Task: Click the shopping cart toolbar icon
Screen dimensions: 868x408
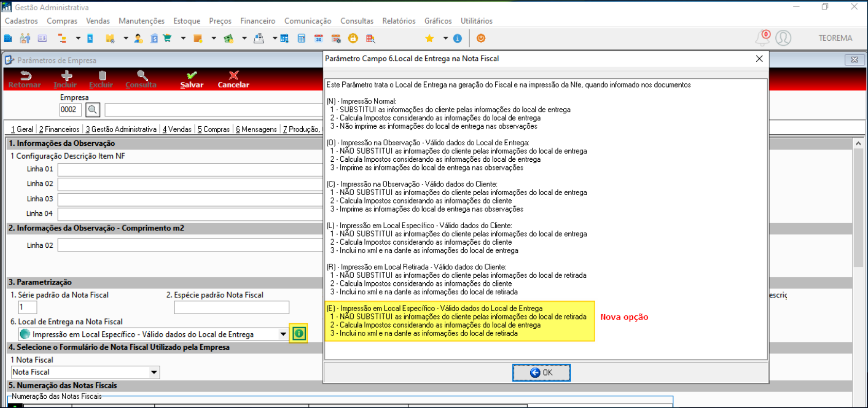Action: tap(167, 38)
